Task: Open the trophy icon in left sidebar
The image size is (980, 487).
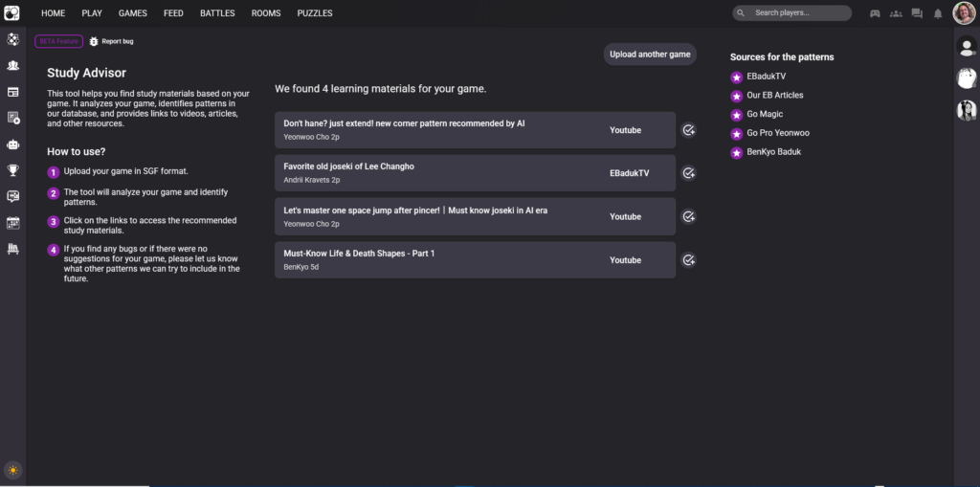Action: point(13,170)
